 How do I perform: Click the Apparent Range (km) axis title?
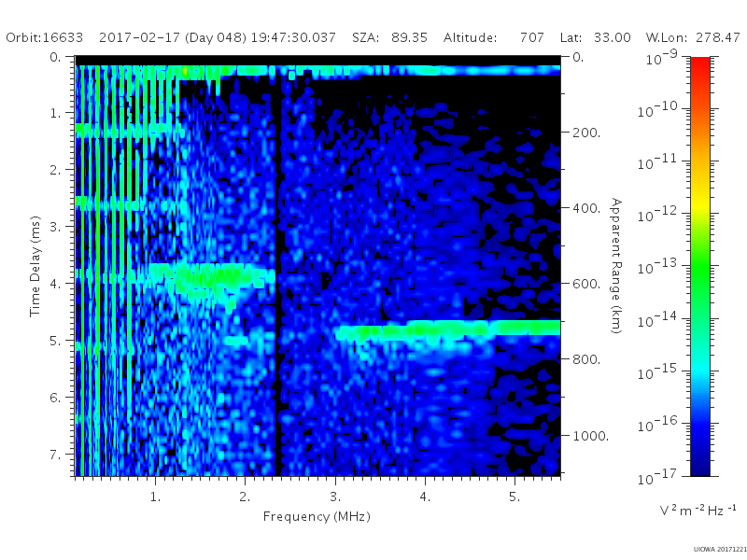[616, 266]
